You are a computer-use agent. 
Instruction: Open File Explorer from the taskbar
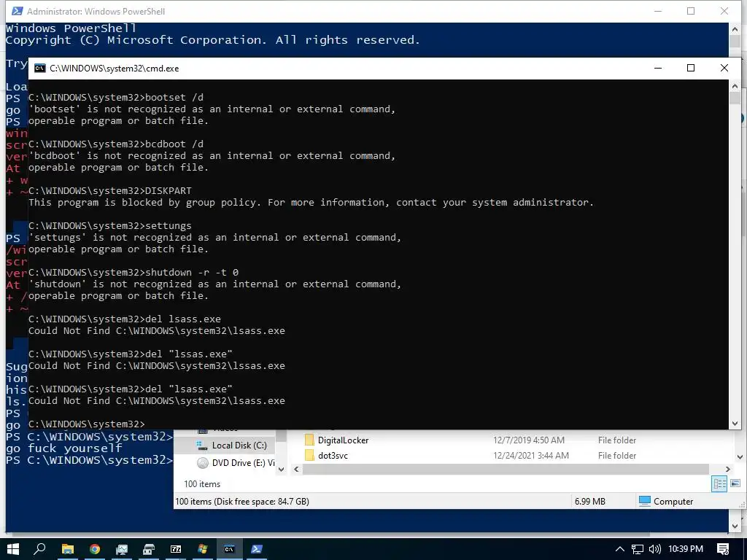(68, 549)
